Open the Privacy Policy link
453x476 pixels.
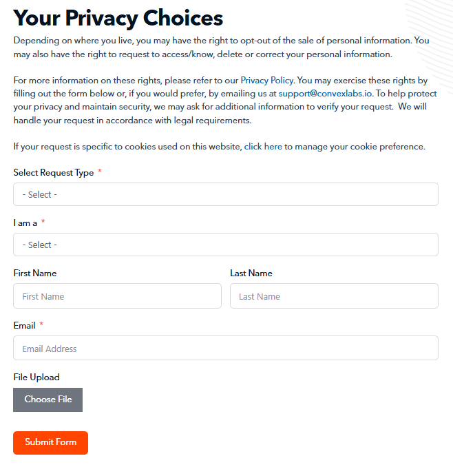(x=266, y=81)
